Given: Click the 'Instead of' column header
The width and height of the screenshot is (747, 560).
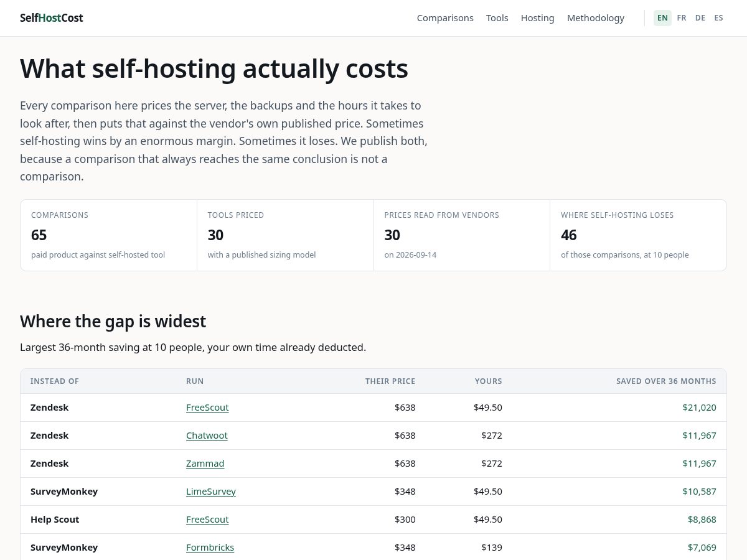Looking at the screenshot, I should tap(55, 381).
